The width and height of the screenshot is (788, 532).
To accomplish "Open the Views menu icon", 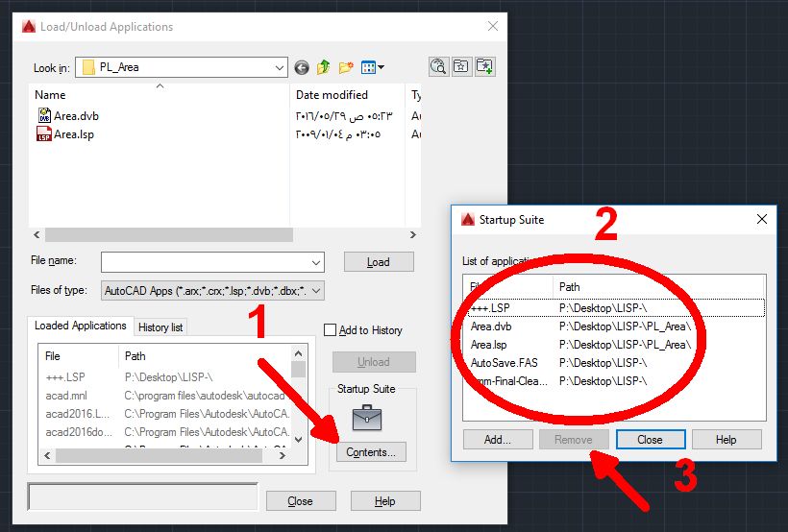I will pyautogui.click(x=373, y=67).
